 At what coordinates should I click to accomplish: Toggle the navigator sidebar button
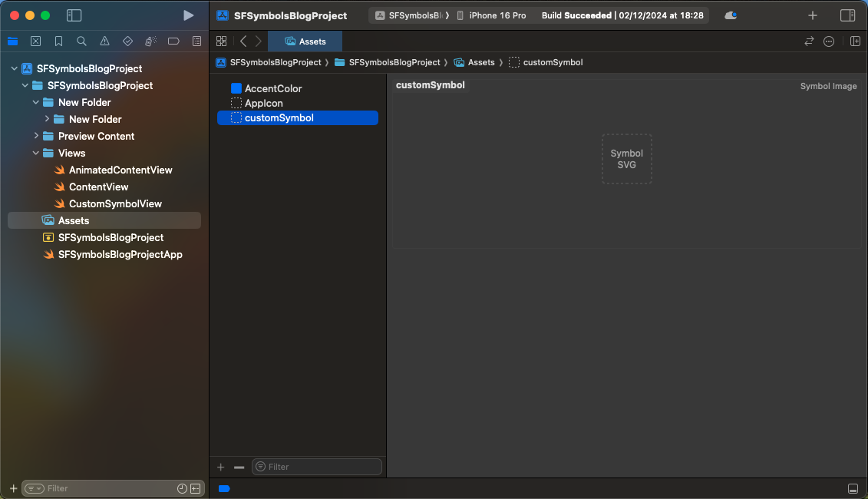pyautogui.click(x=74, y=15)
